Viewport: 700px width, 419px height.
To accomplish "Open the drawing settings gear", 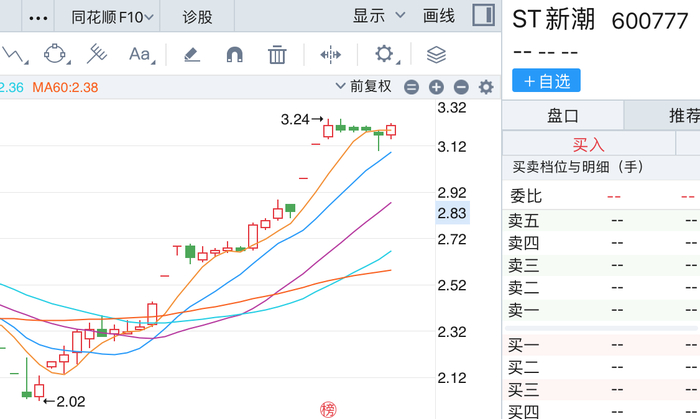I will pos(385,54).
